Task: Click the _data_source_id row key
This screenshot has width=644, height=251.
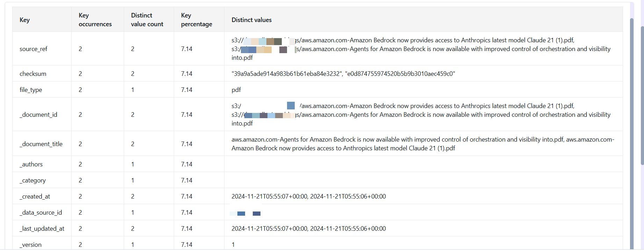Action: [x=41, y=213]
